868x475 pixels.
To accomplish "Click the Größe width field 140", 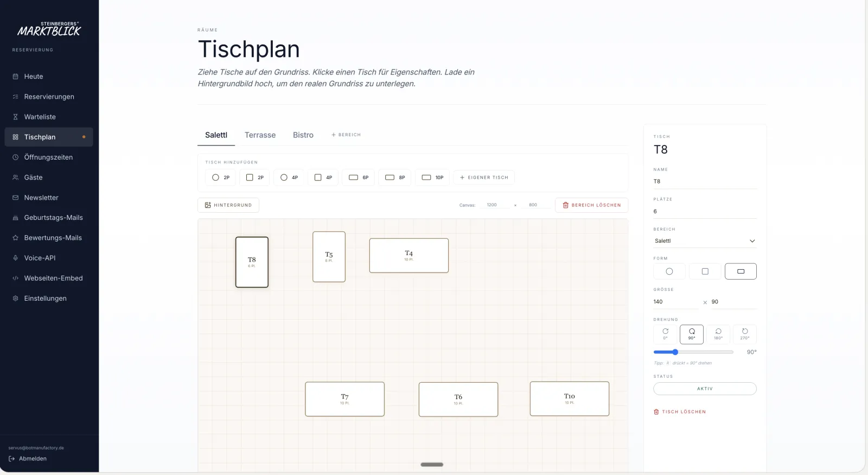I will pyautogui.click(x=676, y=302).
